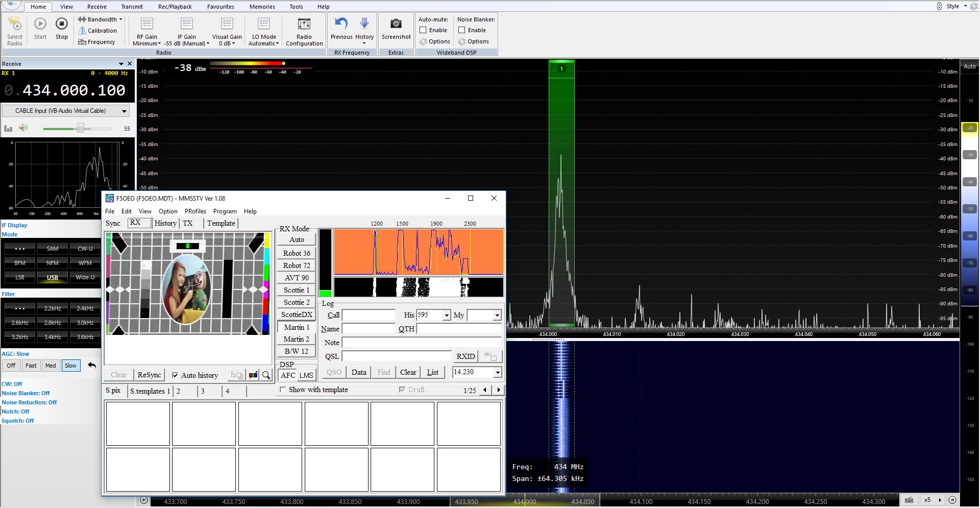Go to Previous RX frequency
Image resolution: width=980 pixels, height=508 pixels.
point(341,24)
